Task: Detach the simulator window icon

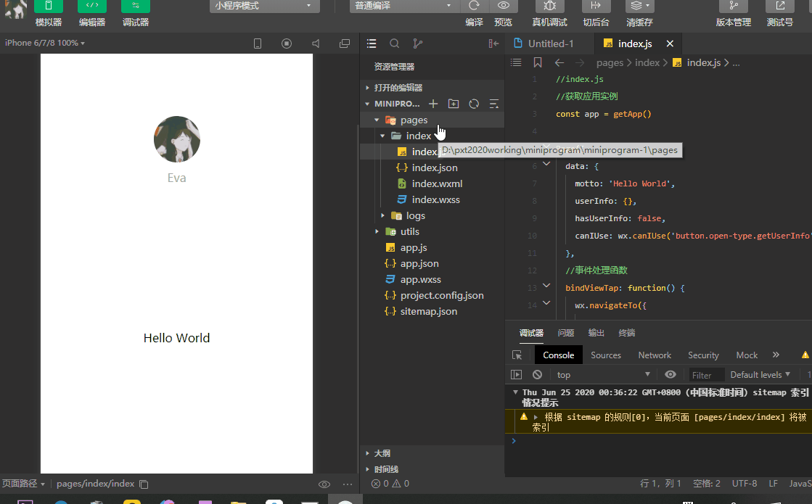Action: point(345,44)
